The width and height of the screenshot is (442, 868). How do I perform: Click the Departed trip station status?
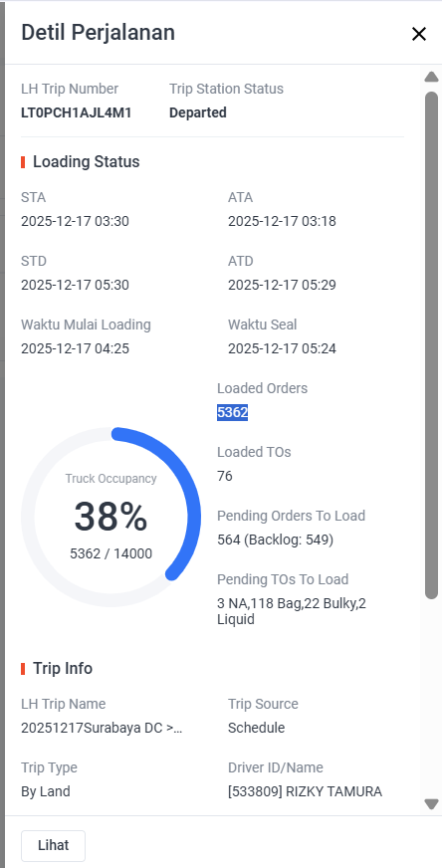pos(198,112)
